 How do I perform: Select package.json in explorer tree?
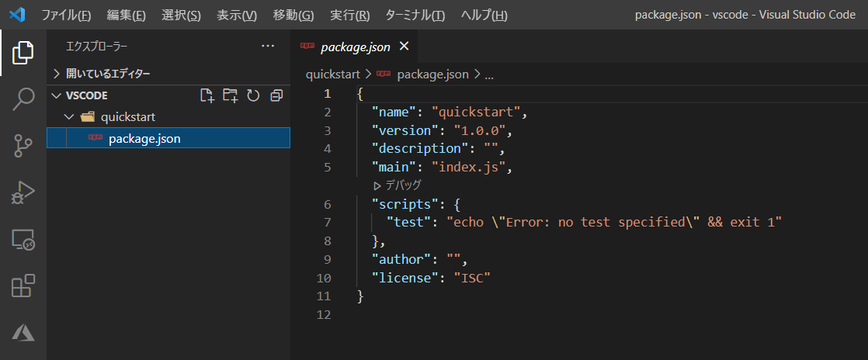coord(168,138)
